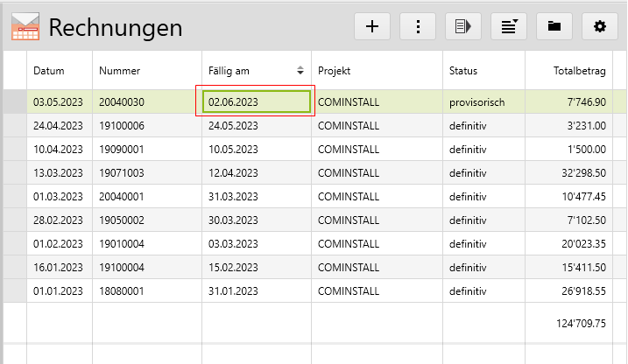Toggle sort arrows on Fällig am column

coord(300,70)
